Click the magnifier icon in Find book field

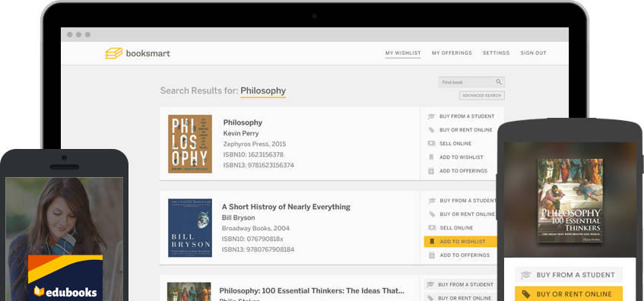click(499, 82)
